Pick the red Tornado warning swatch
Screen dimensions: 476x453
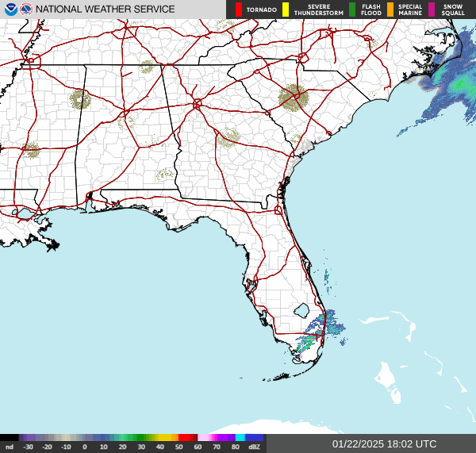[x=239, y=10]
